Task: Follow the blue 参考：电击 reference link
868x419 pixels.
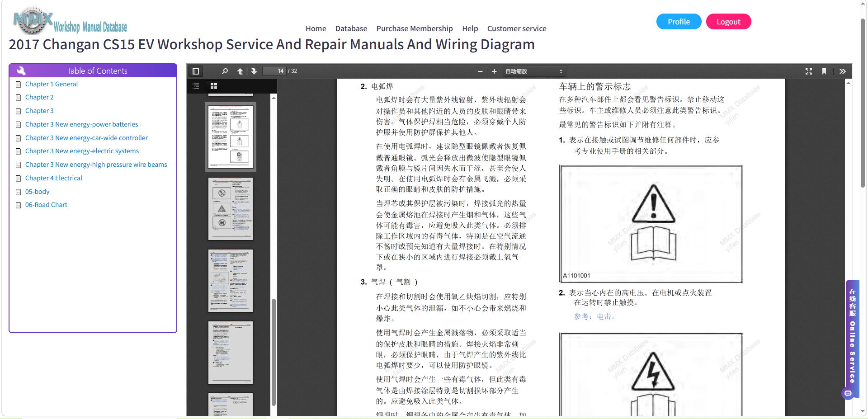Action: point(594,317)
